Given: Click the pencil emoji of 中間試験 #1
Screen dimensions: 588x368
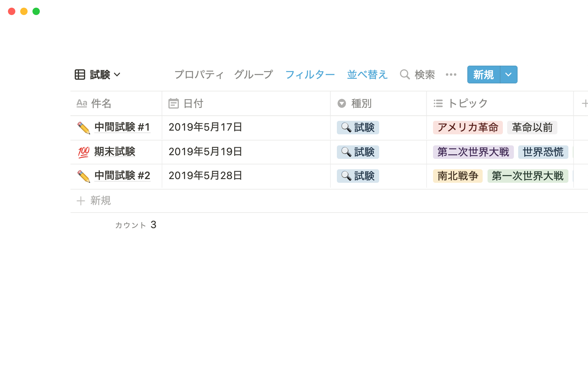Looking at the screenshot, I should 84,128.
